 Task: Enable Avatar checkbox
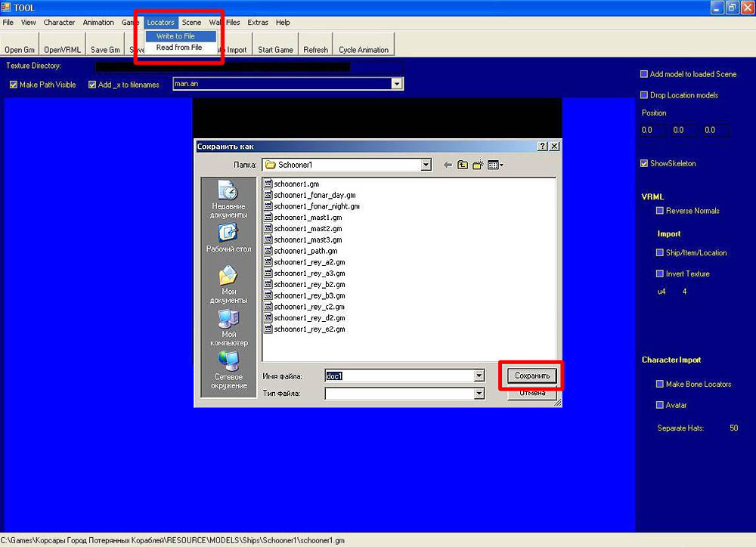click(659, 405)
